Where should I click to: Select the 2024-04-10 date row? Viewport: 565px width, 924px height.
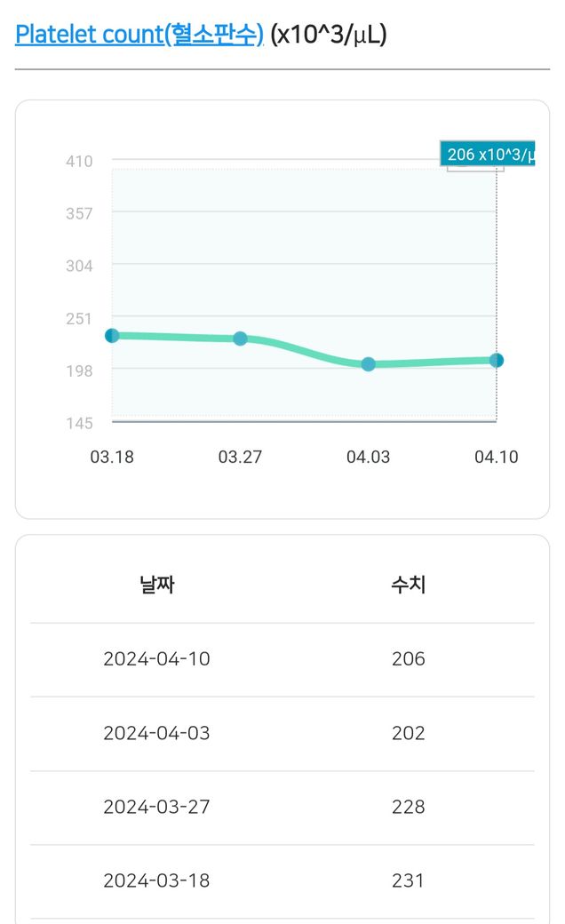click(x=156, y=659)
